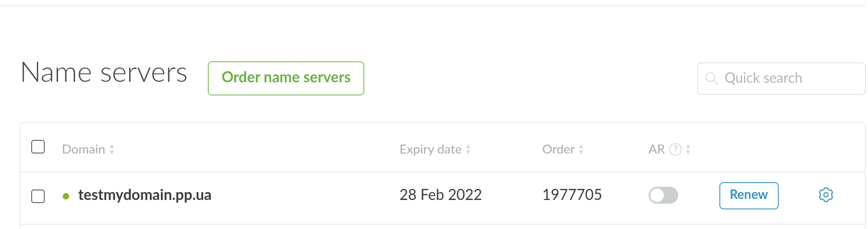
Task: Click the Order column header label
Action: click(x=558, y=150)
